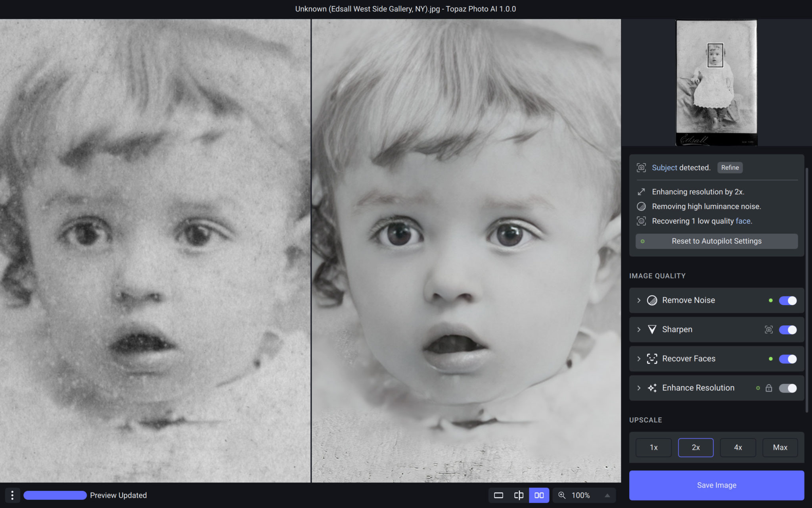This screenshot has width=812, height=508.
Task: Expand the Remove Noise settings
Action: tap(638, 300)
